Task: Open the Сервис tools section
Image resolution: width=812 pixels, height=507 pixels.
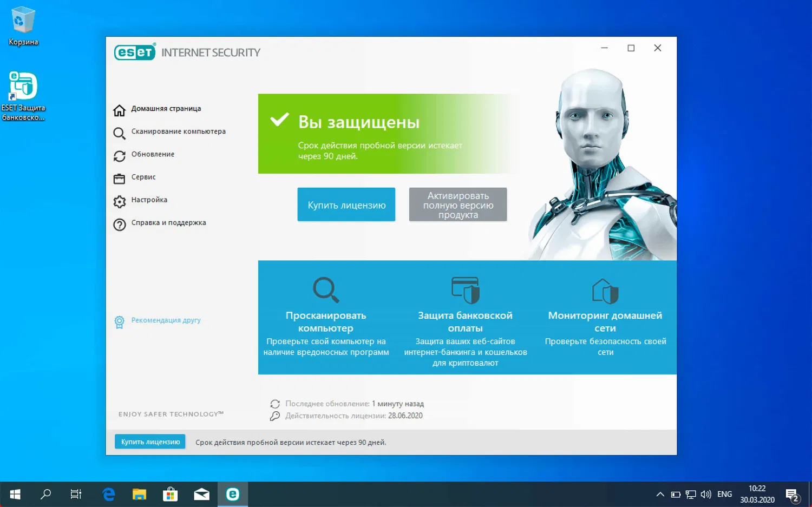Action: tap(143, 177)
